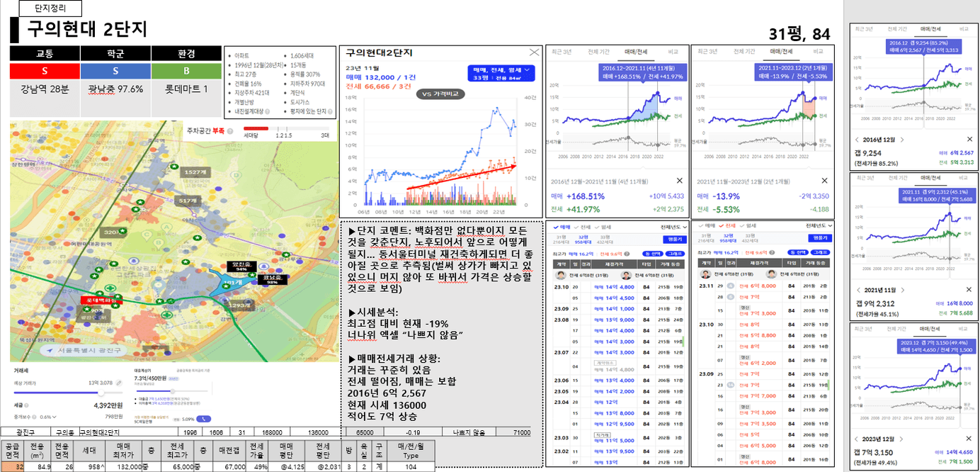Viewport: 980px width, 472px height.
Task: Click 그래프 in the 매매-checked transaction list
Action: pyautogui.click(x=674, y=253)
